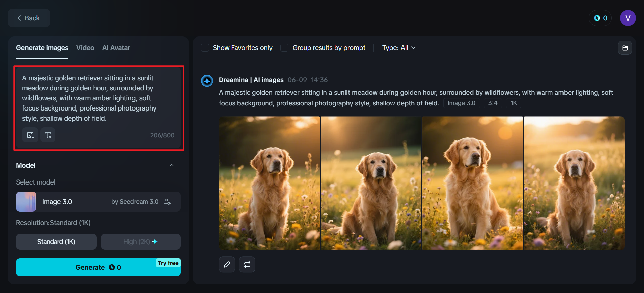This screenshot has width=644, height=293.
Task: Open the AI Avatar tab
Action: click(x=116, y=48)
